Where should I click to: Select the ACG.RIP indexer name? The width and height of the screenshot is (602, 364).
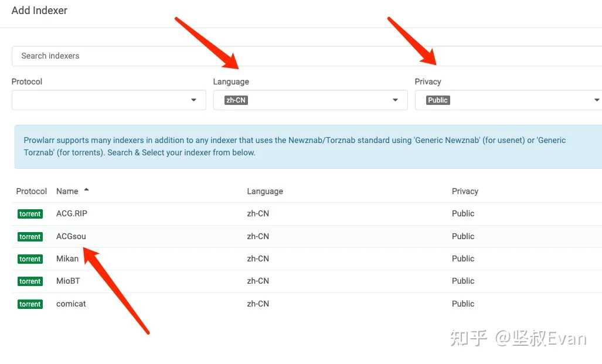72,213
